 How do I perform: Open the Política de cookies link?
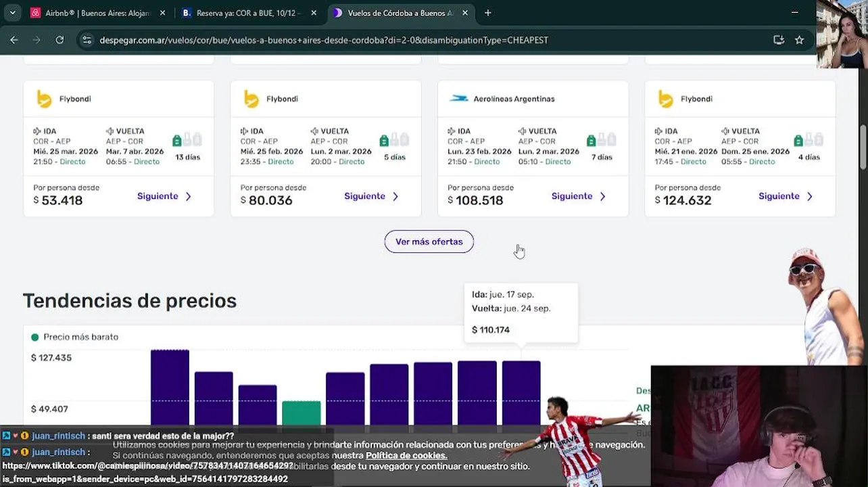pyautogui.click(x=406, y=455)
